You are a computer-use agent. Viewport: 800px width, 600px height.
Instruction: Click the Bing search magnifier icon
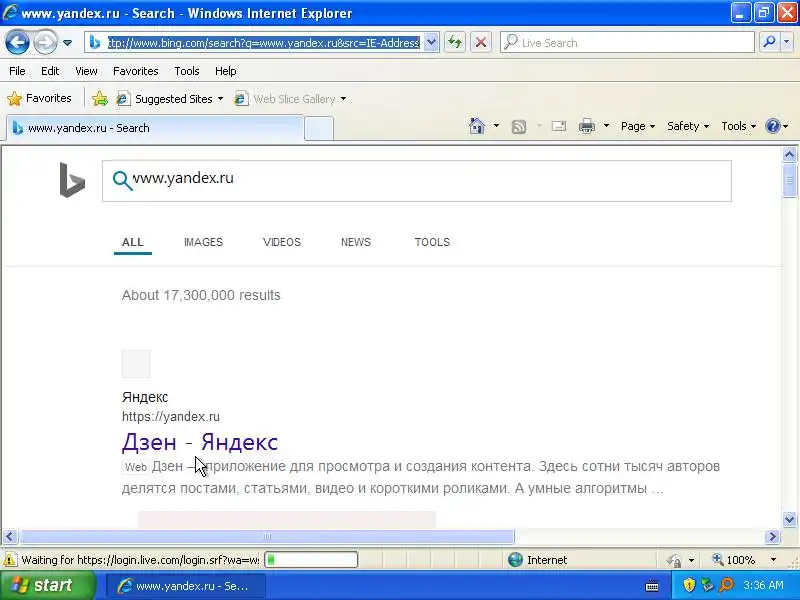click(x=122, y=180)
